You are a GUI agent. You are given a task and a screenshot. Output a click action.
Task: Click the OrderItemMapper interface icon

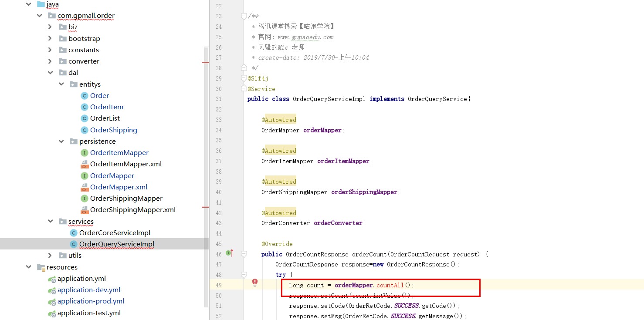85,153
